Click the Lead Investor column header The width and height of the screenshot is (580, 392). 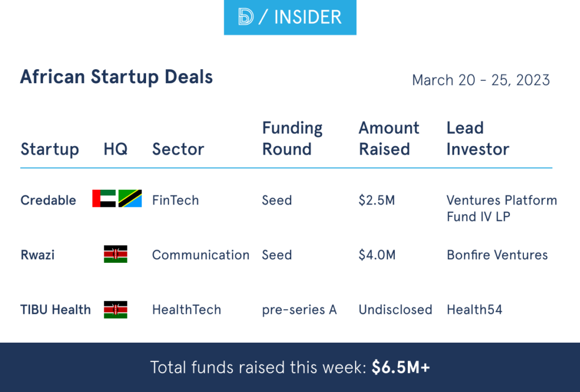[x=478, y=139]
